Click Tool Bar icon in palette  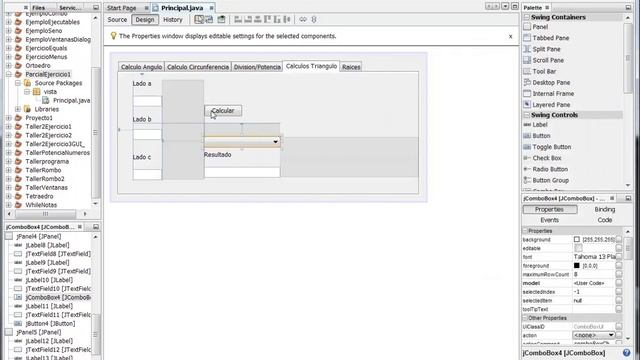[x=527, y=71]
